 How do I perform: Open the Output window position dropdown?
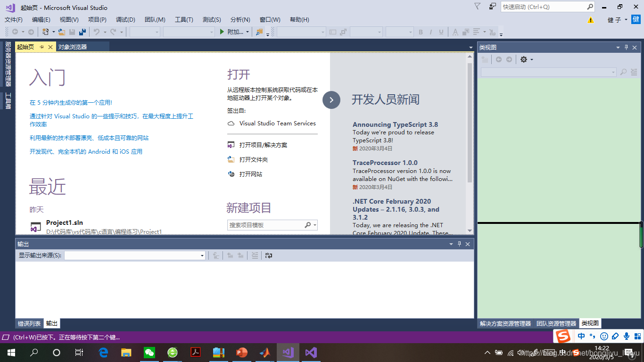coord(451,244)
